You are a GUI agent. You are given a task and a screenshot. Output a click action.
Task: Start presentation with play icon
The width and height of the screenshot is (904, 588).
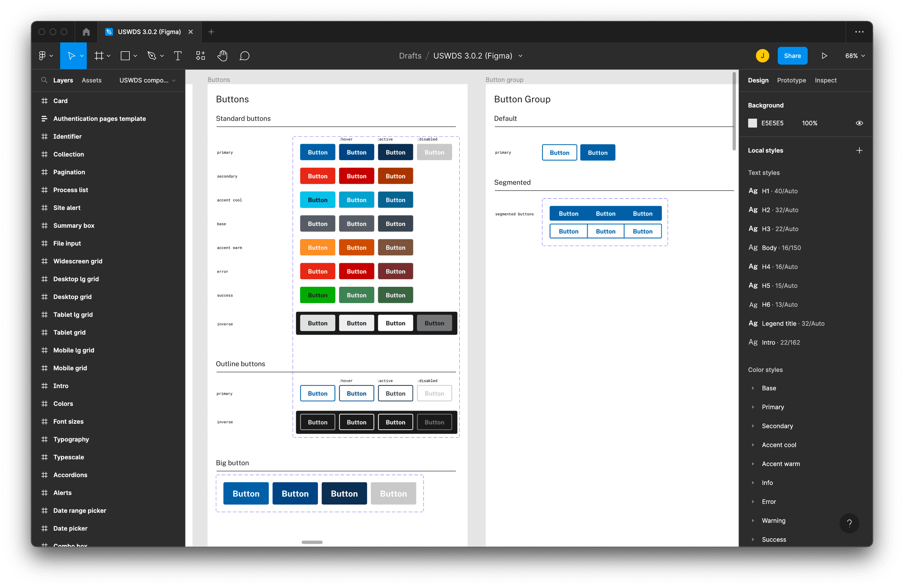click(x=824, y=56)
